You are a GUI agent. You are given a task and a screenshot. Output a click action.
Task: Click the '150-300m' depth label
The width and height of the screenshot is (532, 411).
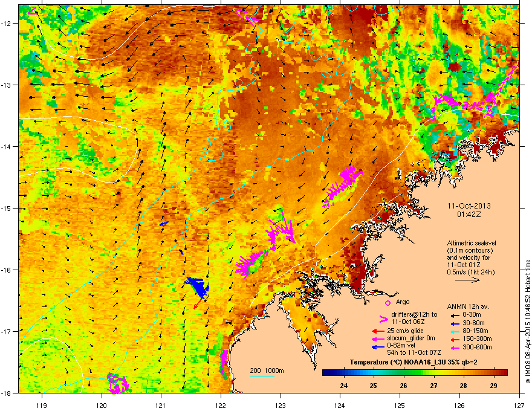(477, 338)
